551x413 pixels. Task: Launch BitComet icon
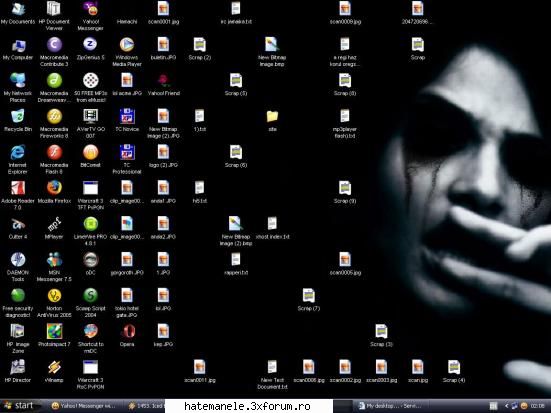point(91,156)
